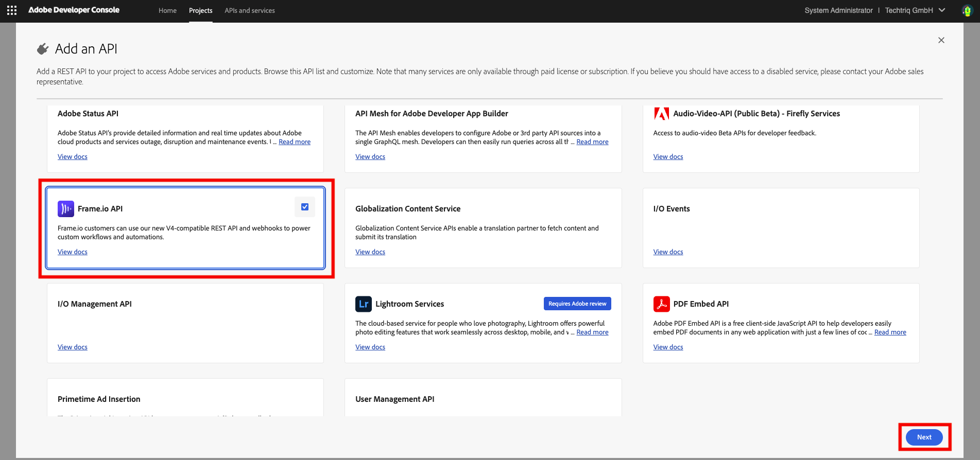Close the Add an API dialog
980x460 pixels.
coord(941,40)
